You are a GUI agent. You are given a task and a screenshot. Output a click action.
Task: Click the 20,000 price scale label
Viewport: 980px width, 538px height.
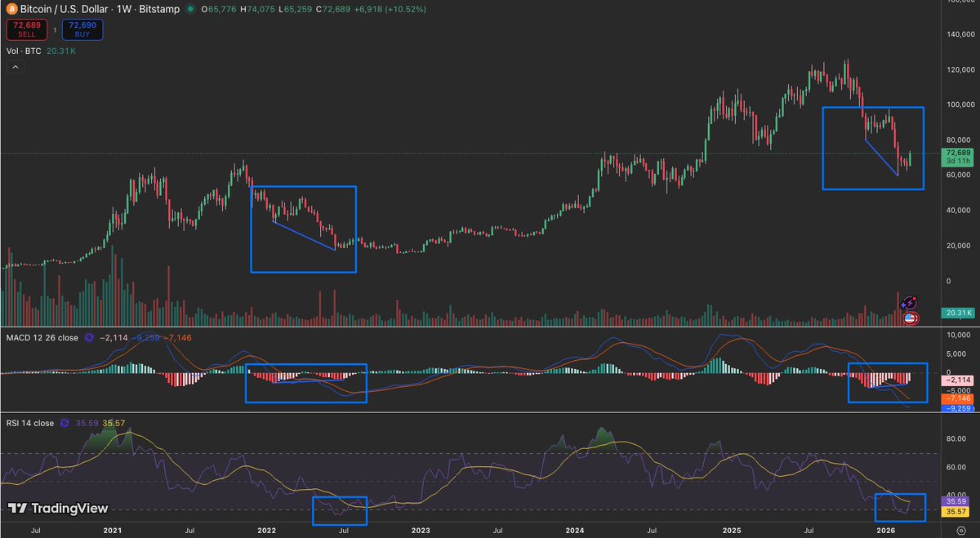coord(960,245)
